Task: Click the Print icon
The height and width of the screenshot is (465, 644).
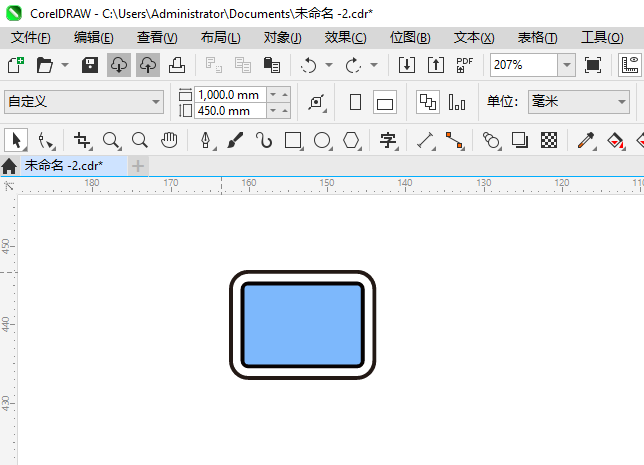Action: click(x=176, y=65)
